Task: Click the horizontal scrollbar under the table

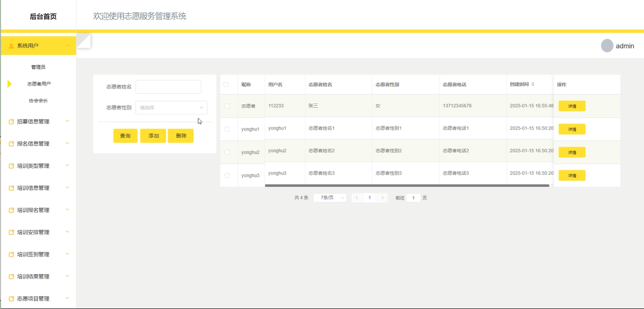Action: click(406, 186)
